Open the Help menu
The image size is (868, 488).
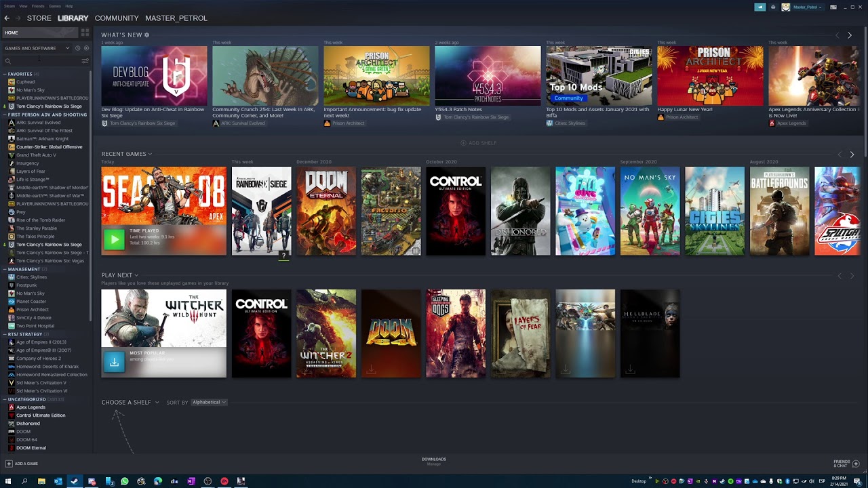click(x=69, y=6)
